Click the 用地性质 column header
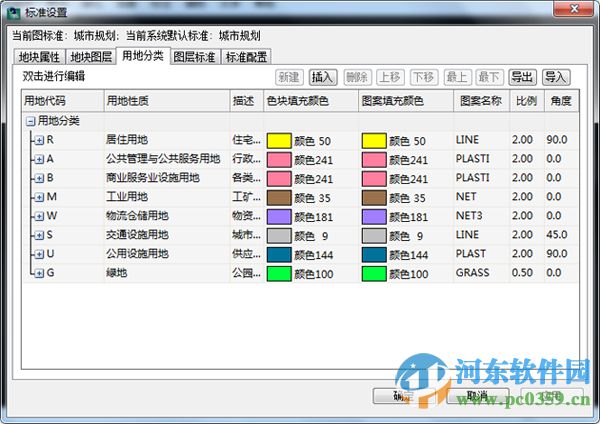The image size is (600, 424). pos(167,101)
